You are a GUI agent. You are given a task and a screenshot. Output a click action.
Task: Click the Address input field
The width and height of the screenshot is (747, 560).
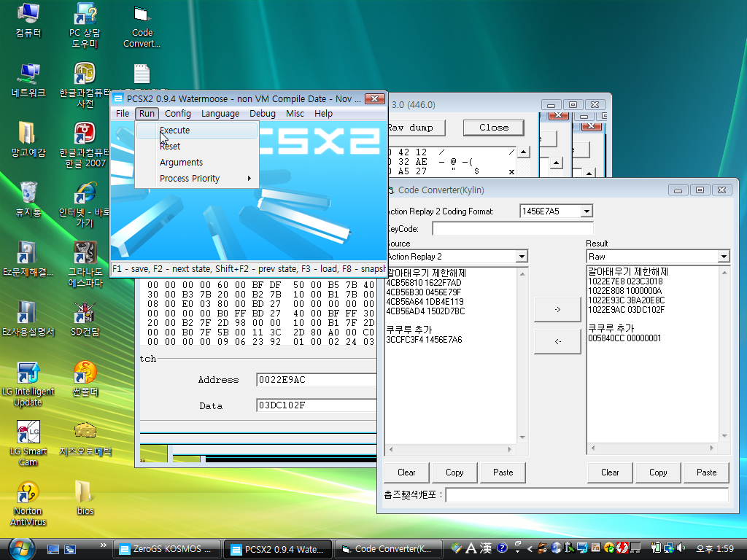point(317,379)
